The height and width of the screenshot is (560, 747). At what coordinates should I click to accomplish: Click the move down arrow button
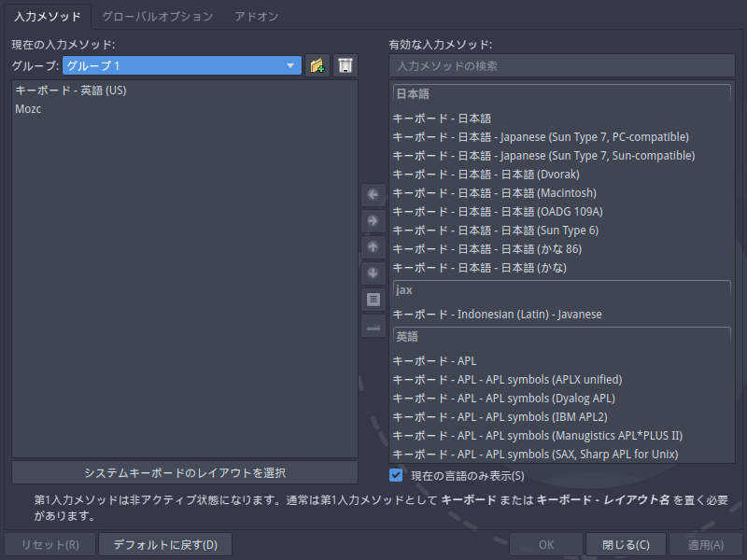point(373,273)
